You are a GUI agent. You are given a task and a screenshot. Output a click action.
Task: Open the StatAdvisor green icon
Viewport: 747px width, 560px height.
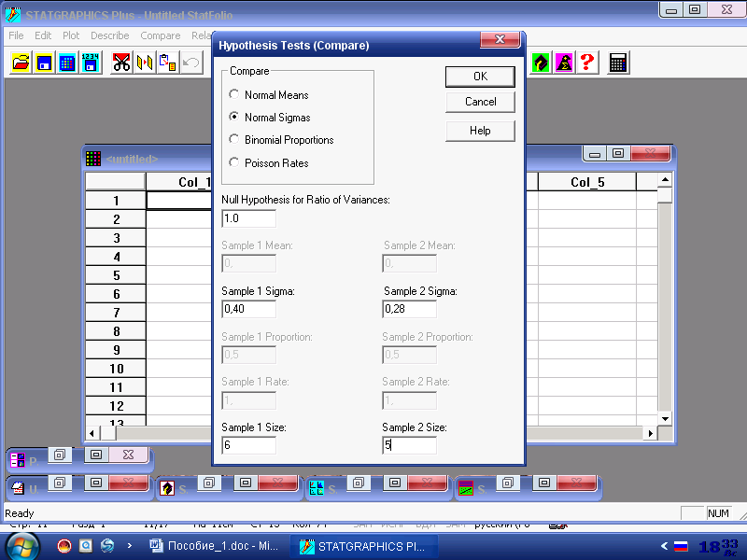point(541,63)
